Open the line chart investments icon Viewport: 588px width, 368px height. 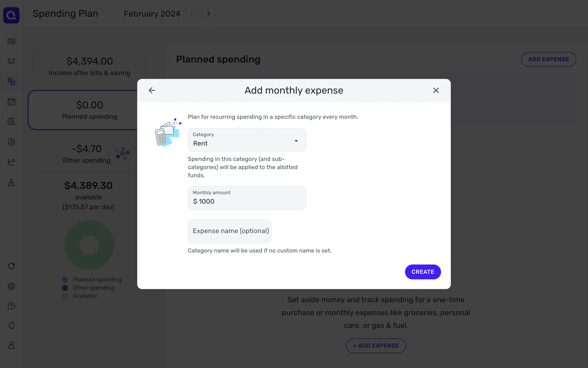click(x=11, y=162)
